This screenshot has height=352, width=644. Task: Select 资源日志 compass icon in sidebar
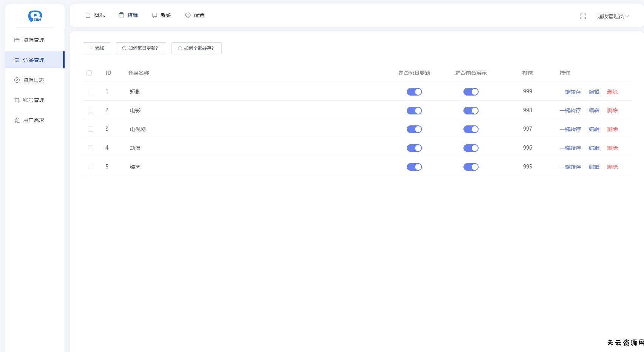tap(17, 80)
